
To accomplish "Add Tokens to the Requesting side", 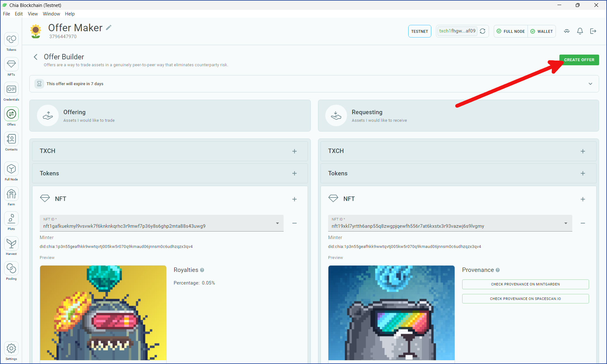I will pos(583,173).
